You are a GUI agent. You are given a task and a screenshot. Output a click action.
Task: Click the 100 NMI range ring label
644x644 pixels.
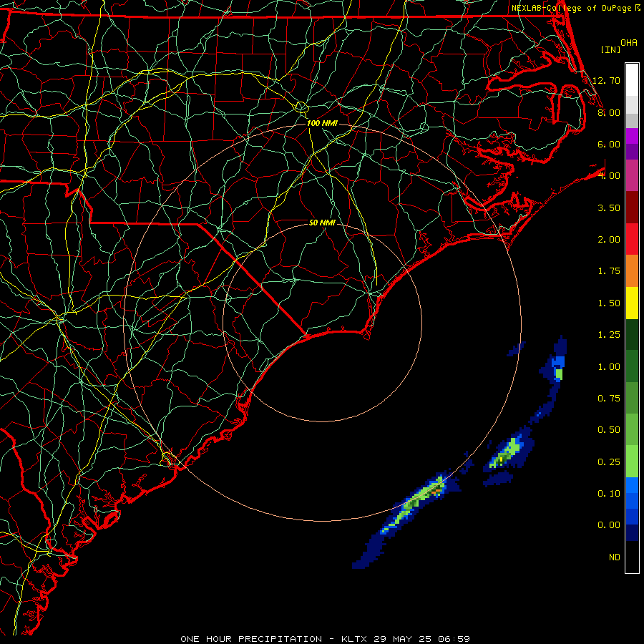coord(322,123)
